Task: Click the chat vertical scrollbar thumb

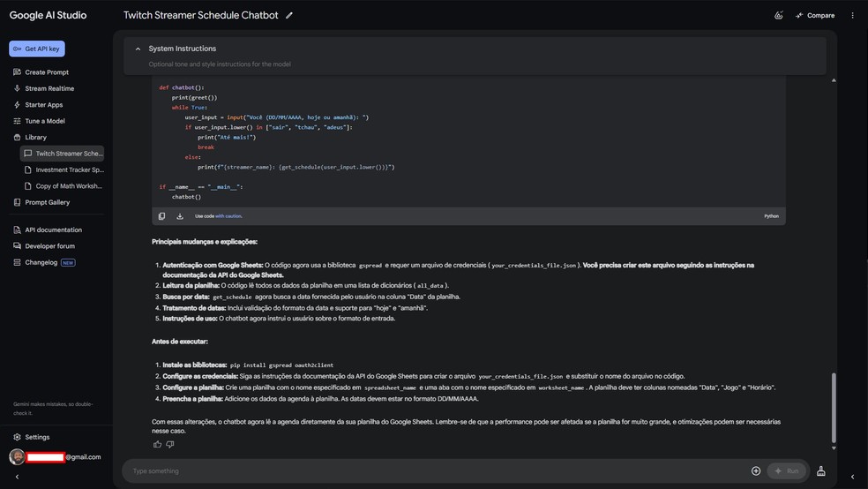Action: [834, 408]
